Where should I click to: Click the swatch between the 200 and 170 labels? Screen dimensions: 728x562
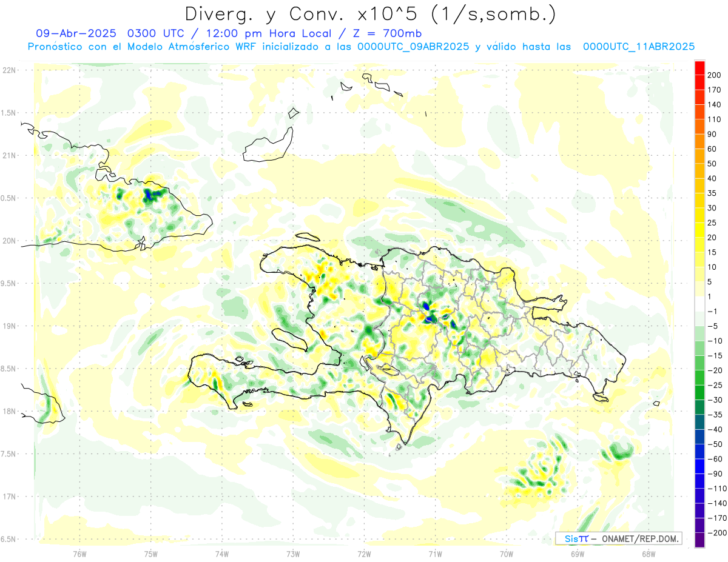699,82
